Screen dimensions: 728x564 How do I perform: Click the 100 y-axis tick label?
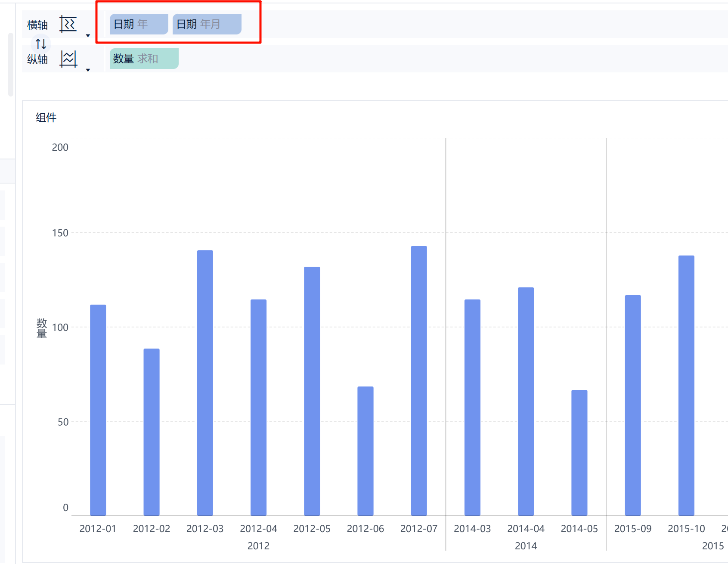click(60, 327)
